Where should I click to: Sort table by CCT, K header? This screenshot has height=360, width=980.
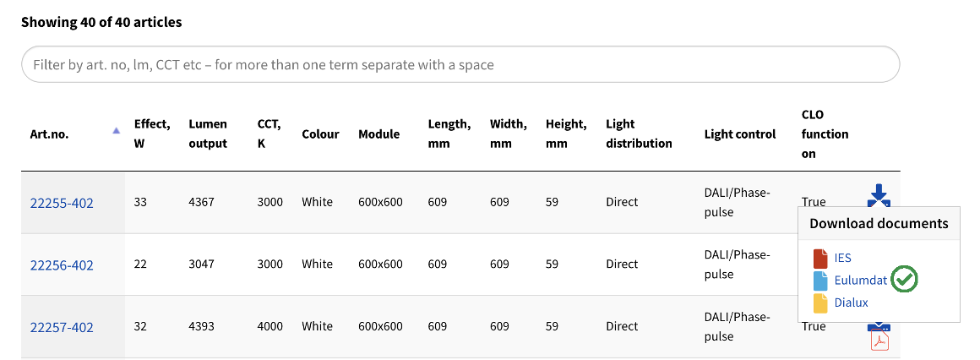(x=269, y=134)
